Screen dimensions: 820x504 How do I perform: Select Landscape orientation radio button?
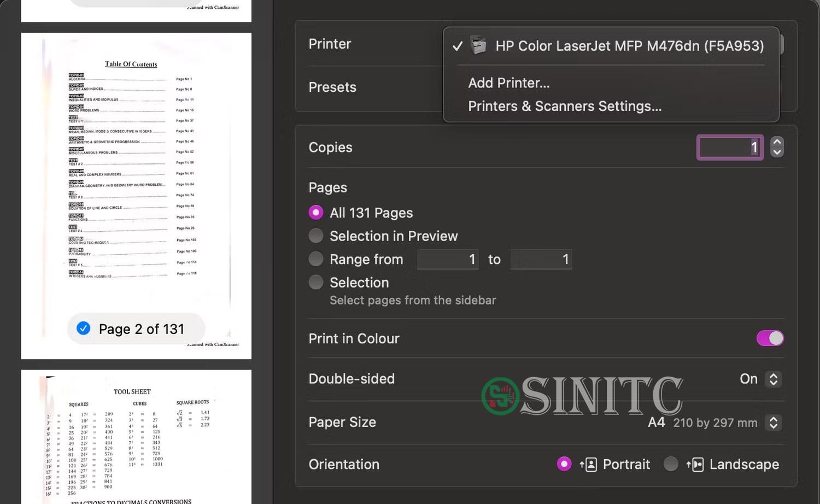coord(671,464)
